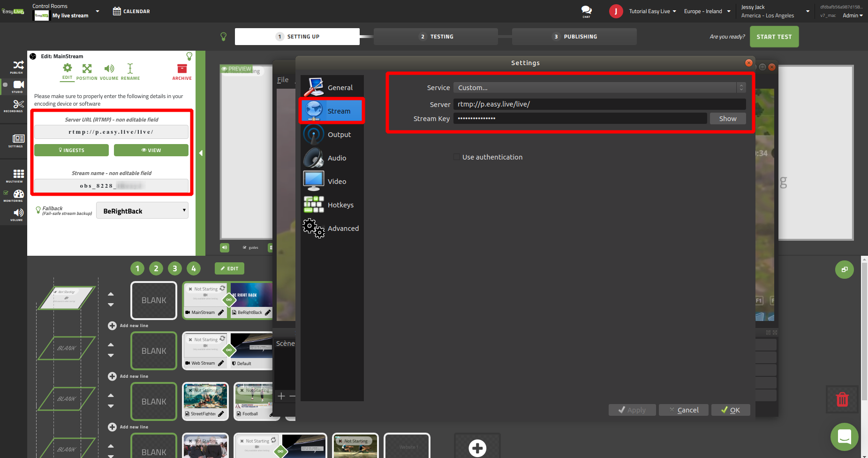
Task: Open the Admin role dropdown
Action: (x=853, y=15)
